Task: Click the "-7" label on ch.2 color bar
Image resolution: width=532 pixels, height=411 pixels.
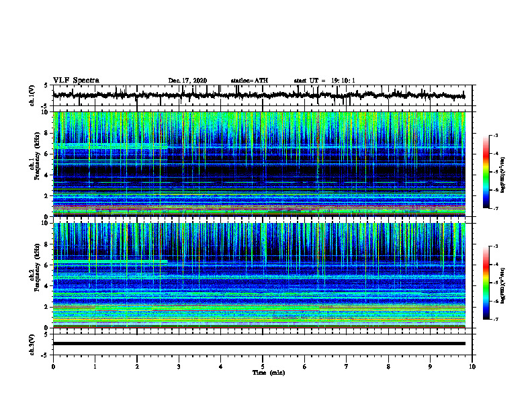Action: click(496, 319)
